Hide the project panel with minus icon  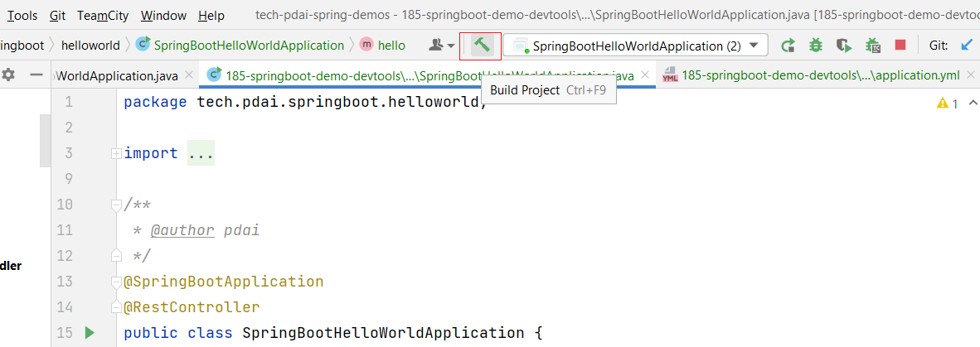pyautogui.click(x=36, y=75)
